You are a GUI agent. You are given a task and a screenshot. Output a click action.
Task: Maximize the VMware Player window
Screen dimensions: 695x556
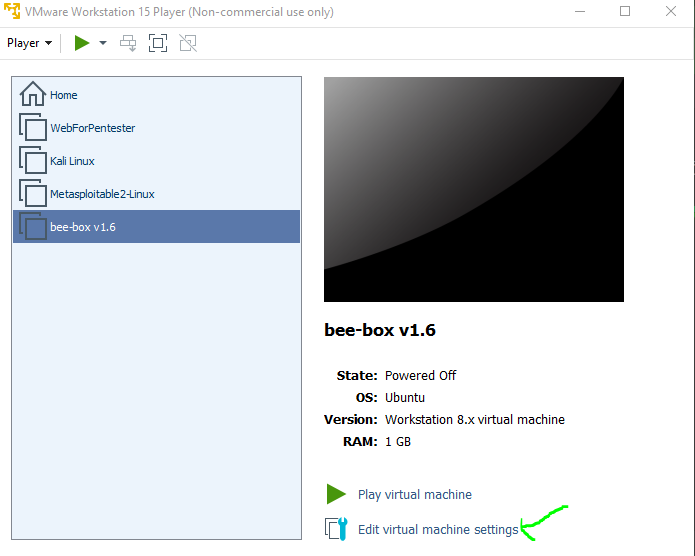[625, 12]
